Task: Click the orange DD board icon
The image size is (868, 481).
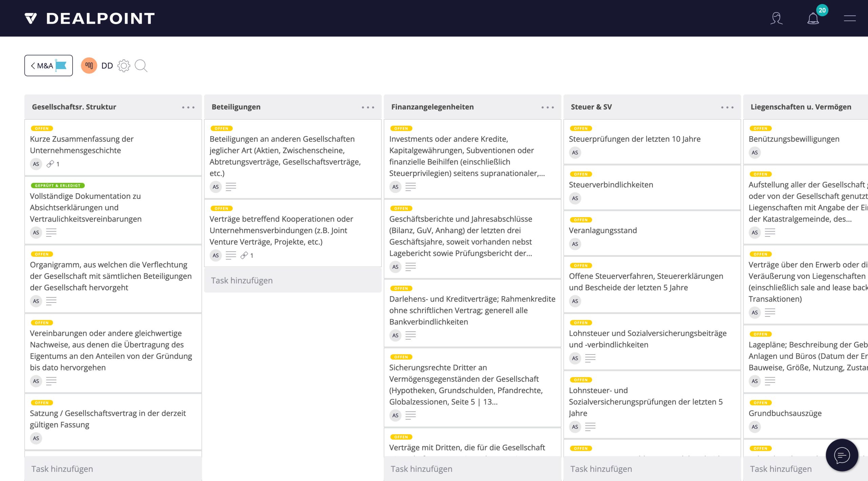Action: coord(89,66)
